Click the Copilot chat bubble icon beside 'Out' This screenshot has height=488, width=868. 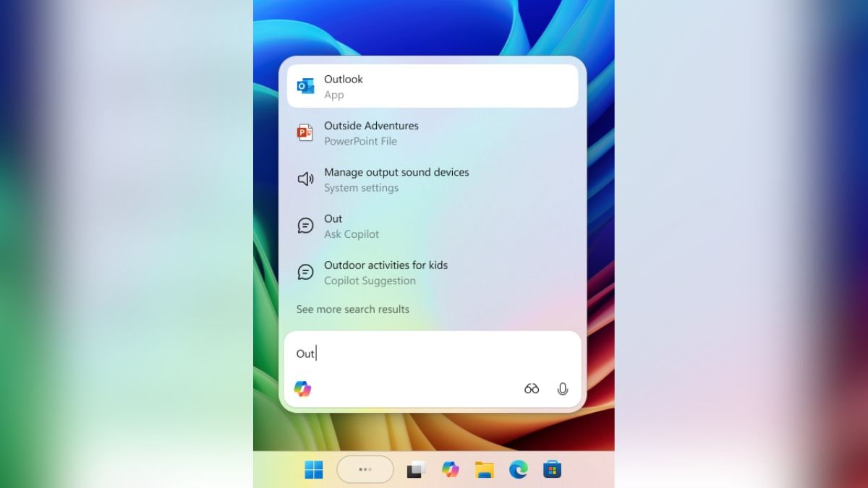[x=305, y=226]
